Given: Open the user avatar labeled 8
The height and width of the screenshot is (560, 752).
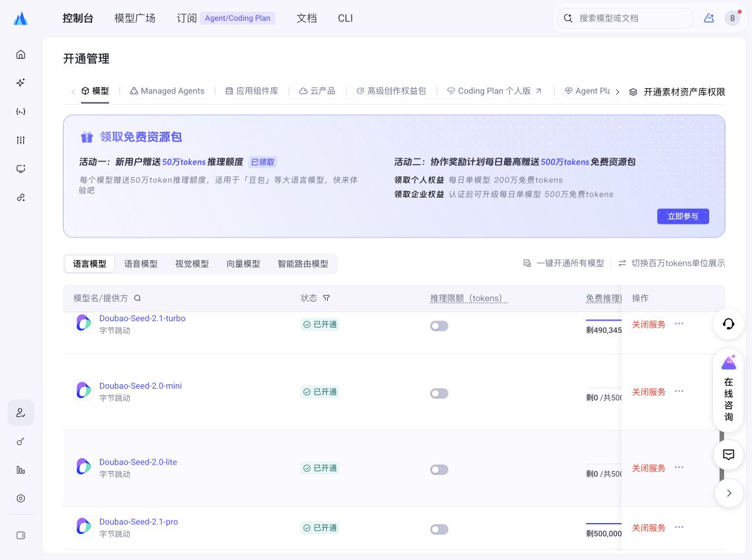Looking at the screenshot, I should point(733,18).
